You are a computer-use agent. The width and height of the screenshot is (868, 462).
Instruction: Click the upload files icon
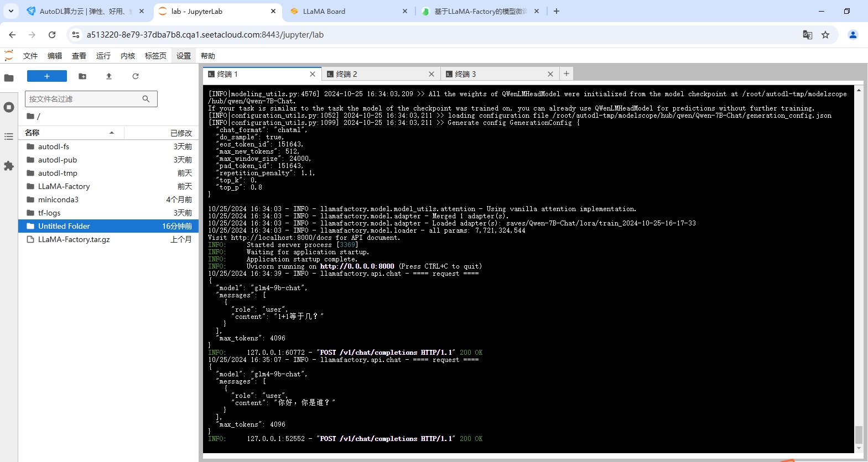coord(109,76)
